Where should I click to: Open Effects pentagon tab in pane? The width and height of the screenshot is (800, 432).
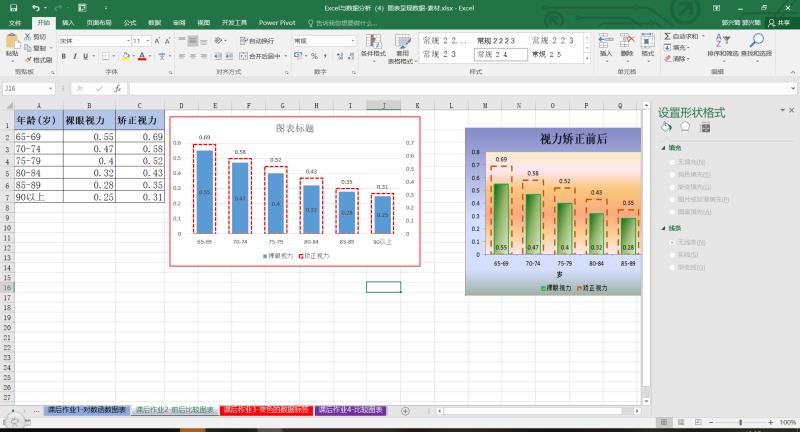pyautogui.click(x=685, y=128)
